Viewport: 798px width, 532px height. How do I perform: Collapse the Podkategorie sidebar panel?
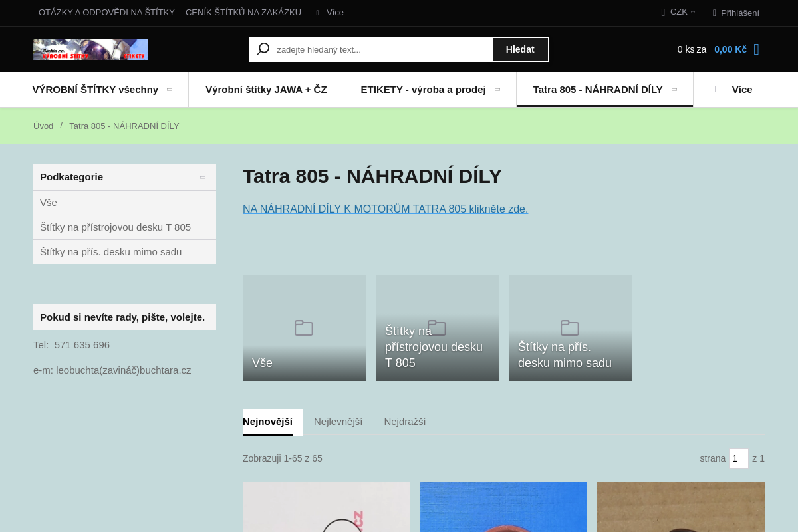(203, 177)
